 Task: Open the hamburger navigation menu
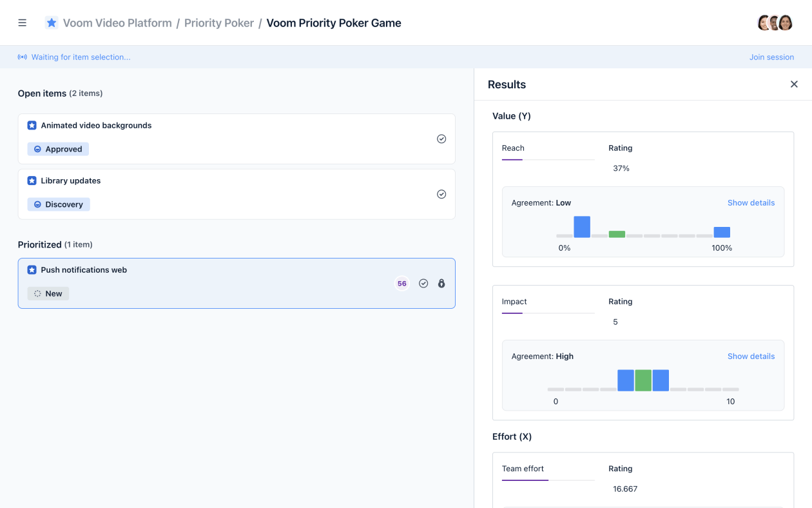coord(23,23)
